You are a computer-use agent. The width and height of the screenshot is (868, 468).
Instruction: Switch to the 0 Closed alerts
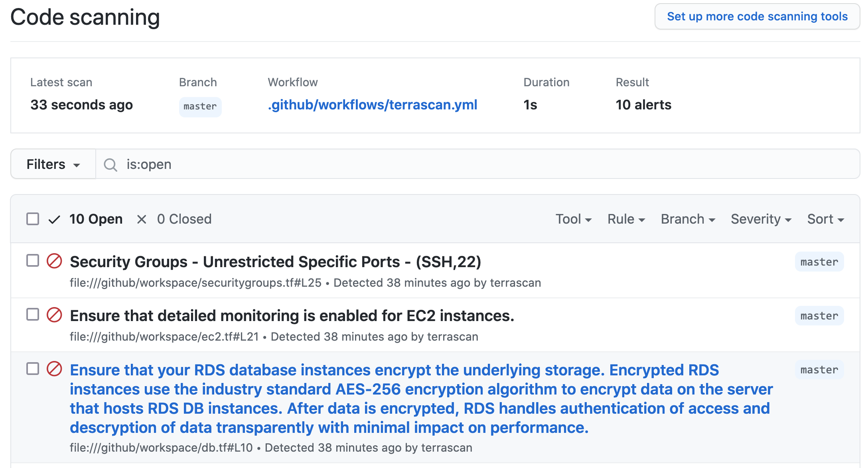[184, 219]
